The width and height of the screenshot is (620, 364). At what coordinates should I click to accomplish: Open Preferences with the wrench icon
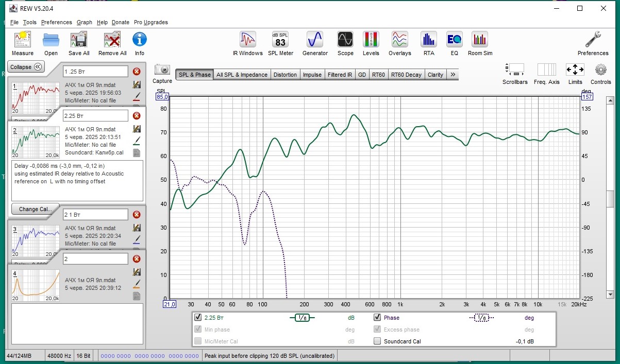593,40
